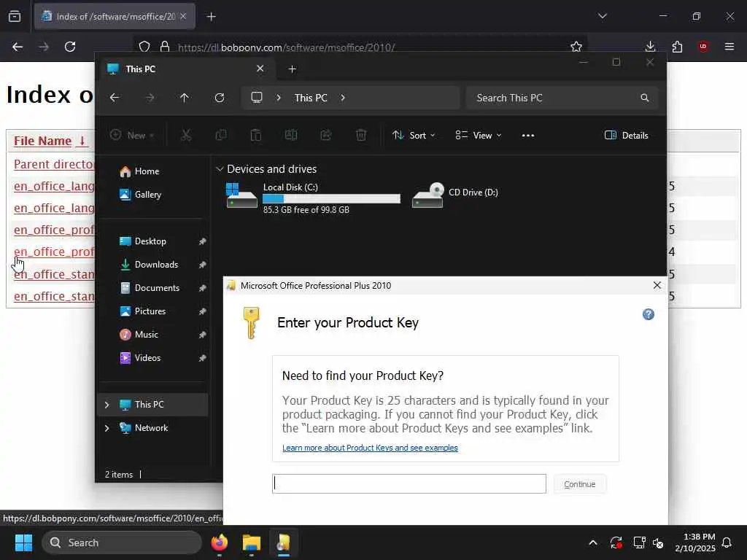Open notification bell in taskbar
Image resolution: width=747 pixels, height=560 pixels.
(x=727, y=542)
